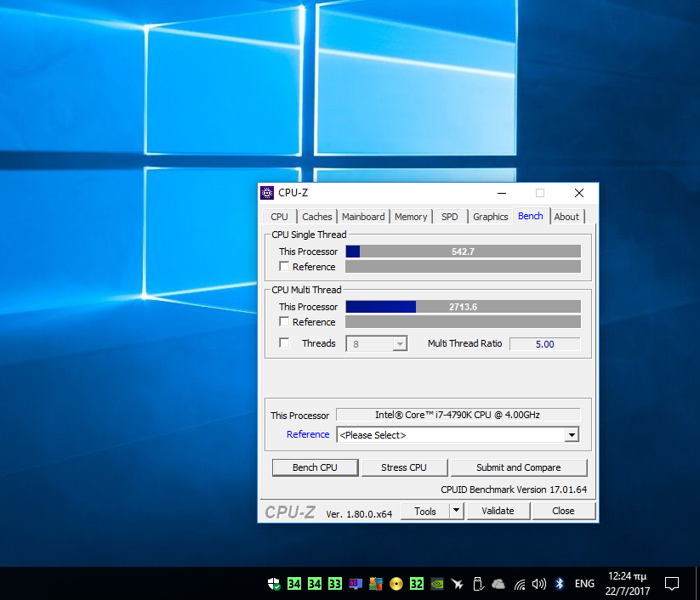Screen dimensions: 700x600
Task: Click the This Processor field with i7-4790K
Action: coord(458,415)
